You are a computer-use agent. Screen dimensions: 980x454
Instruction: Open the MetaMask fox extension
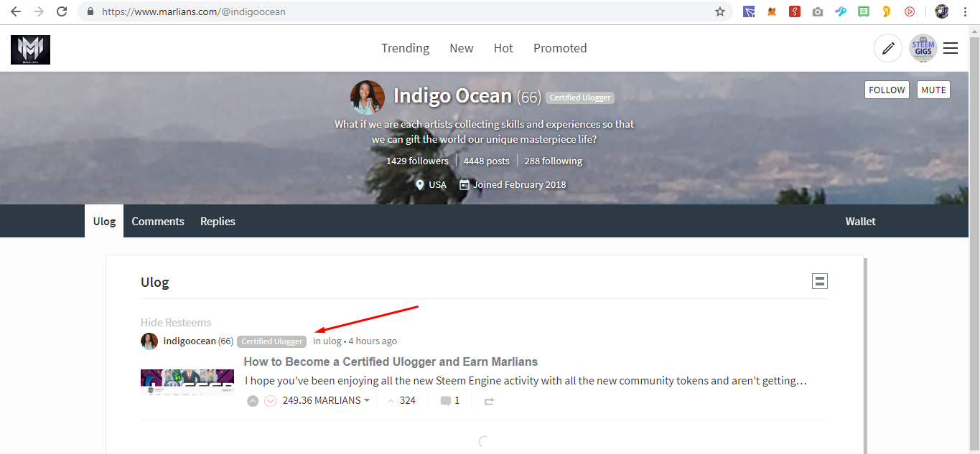click(x=772, y=11)
